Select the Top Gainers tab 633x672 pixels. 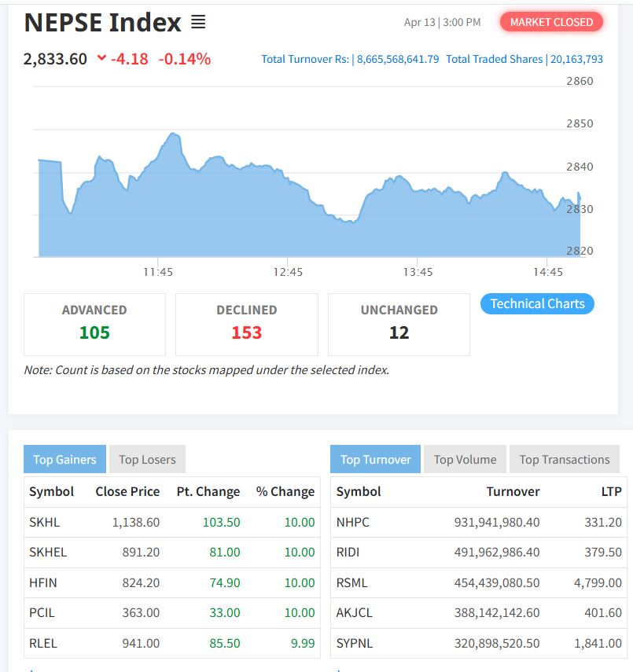tap(64, 460)
